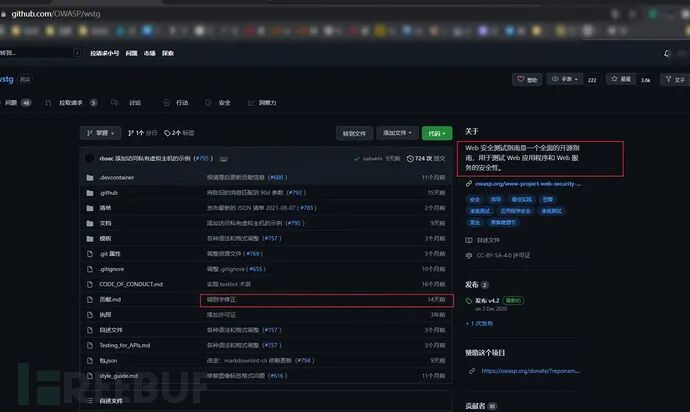Click the notifications bell icon
The height and width of the screenshot is (412, 690).
tap(667, 54)
